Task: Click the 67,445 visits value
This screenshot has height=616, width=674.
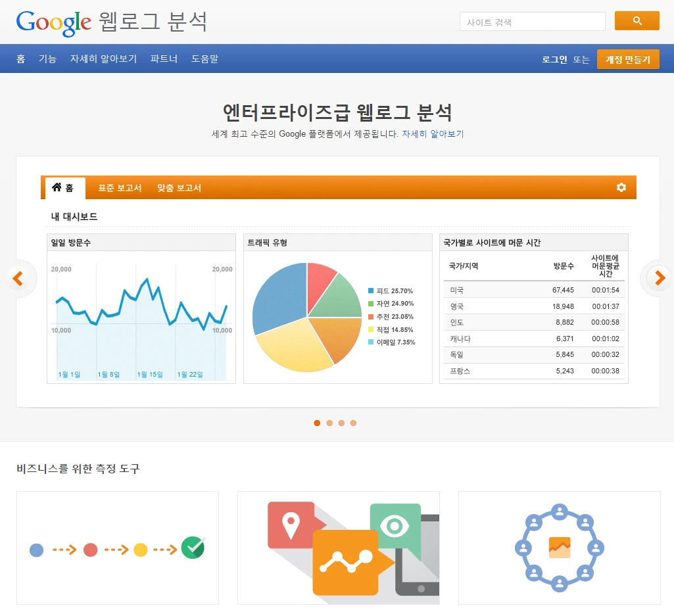Action: [563, 290]
